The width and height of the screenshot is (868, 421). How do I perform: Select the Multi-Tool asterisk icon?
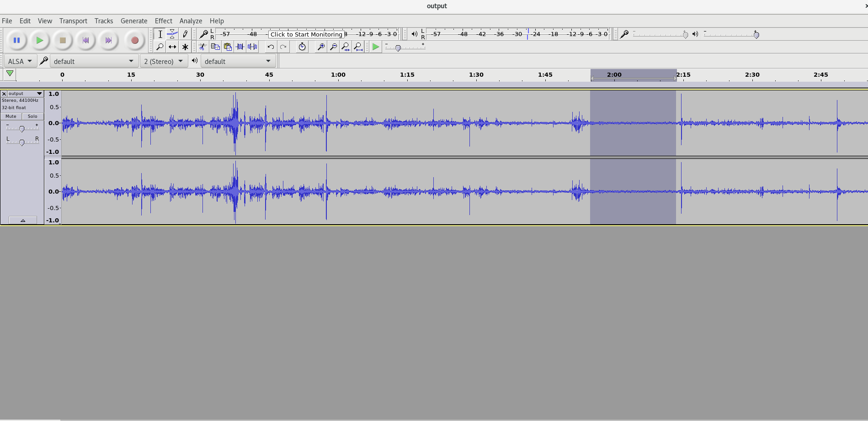[x=185, y=47]
